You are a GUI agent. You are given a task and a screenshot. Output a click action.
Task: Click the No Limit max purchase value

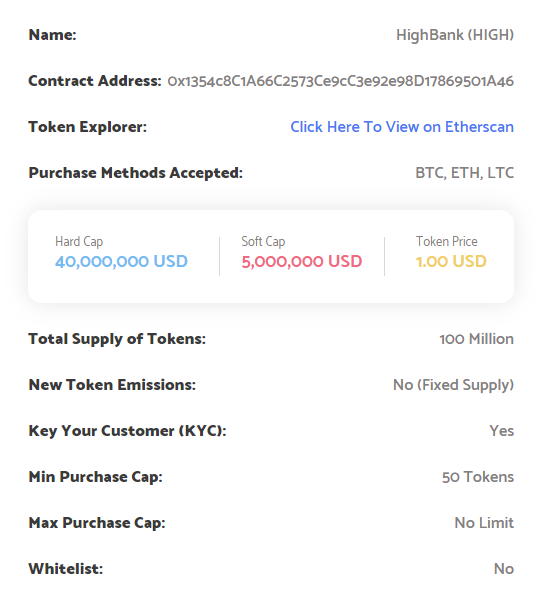[484, 523]
